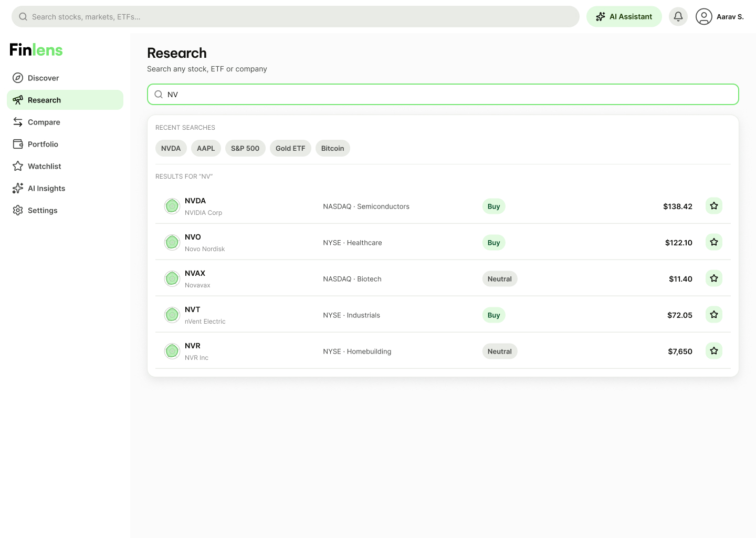Select the AAPL recent search chip
Image resolution: width=756 pixels, height=538 pixels.
(206, 148)
